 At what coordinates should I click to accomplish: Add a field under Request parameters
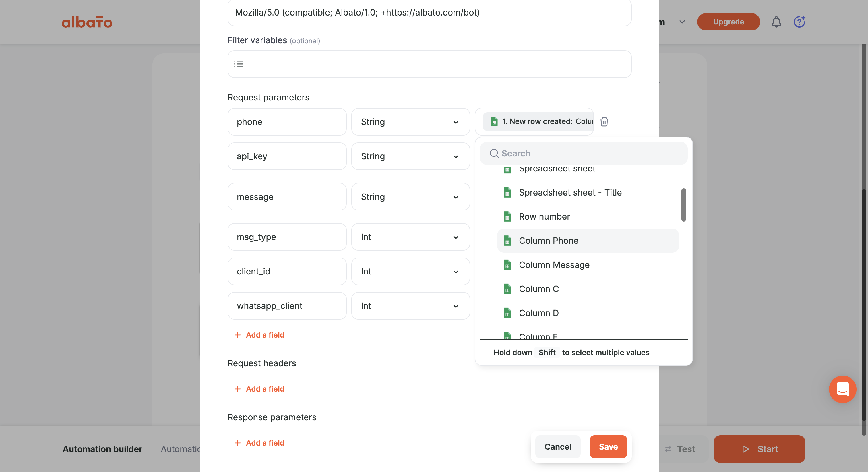pos(259,335)
